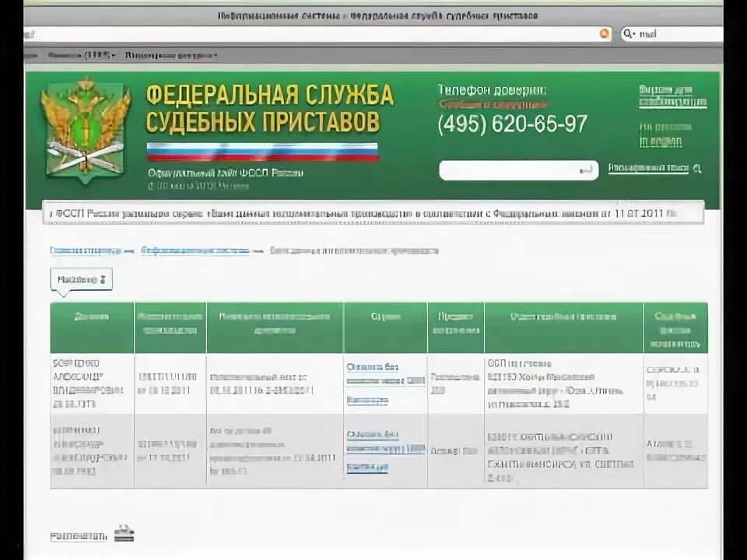This screenshot has height=560, width=747.
Task: Click the second-row pay link in the Service column
Action: pos(386,442)
